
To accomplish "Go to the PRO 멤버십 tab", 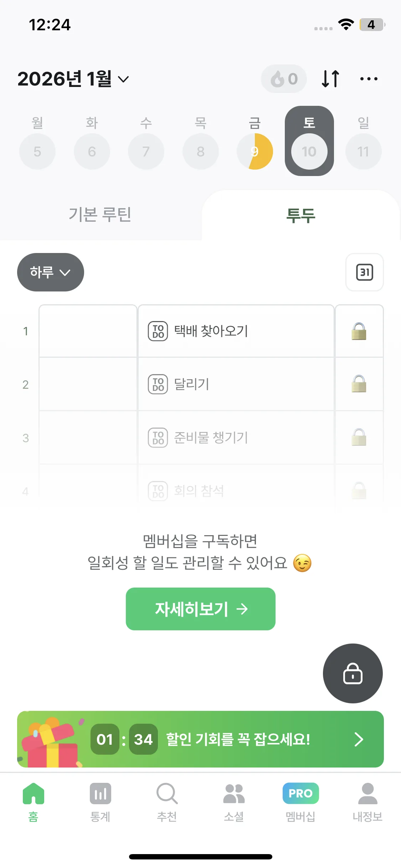I will (x=300, y=794).
